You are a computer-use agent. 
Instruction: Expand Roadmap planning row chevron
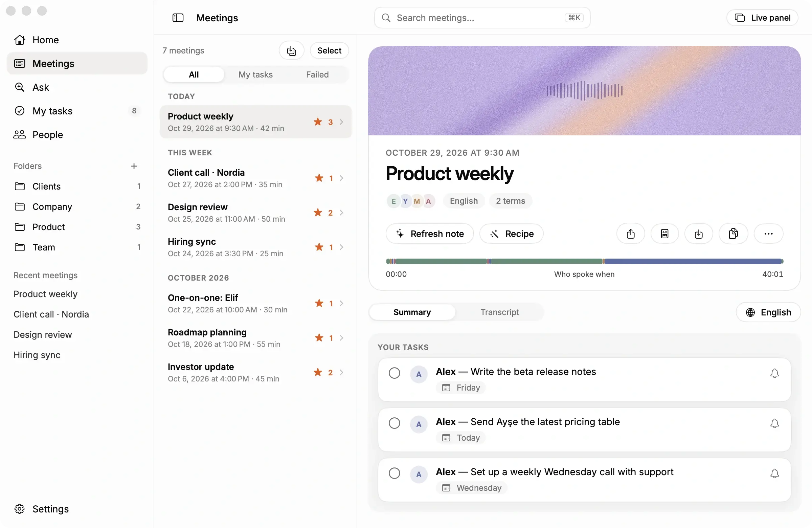tap(341, 338)
